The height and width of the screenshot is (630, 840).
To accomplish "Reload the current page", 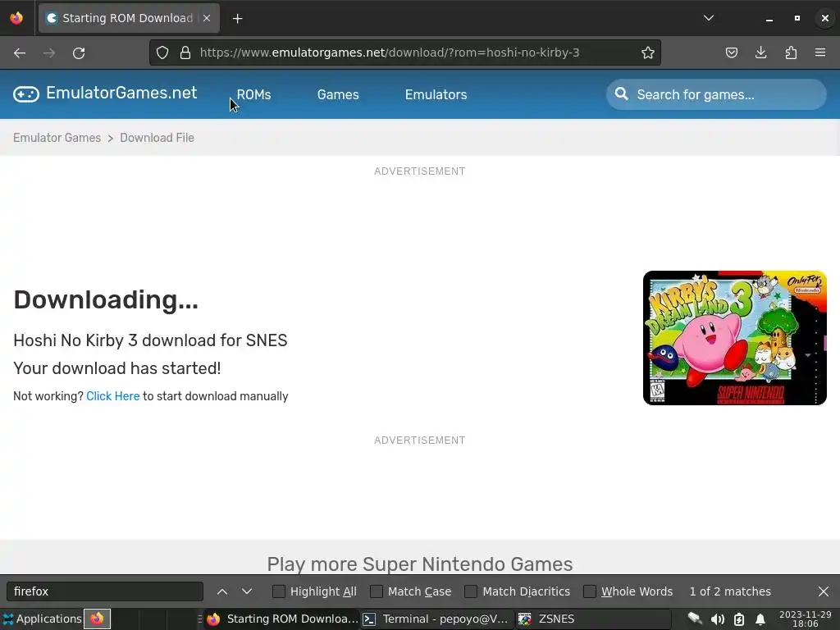I will [x=79, y=53].
